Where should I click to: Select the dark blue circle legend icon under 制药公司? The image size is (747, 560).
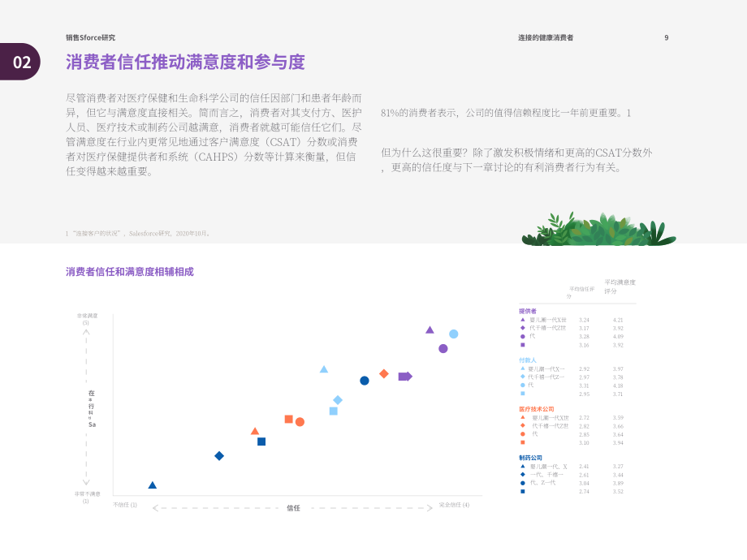pos(523,483)
